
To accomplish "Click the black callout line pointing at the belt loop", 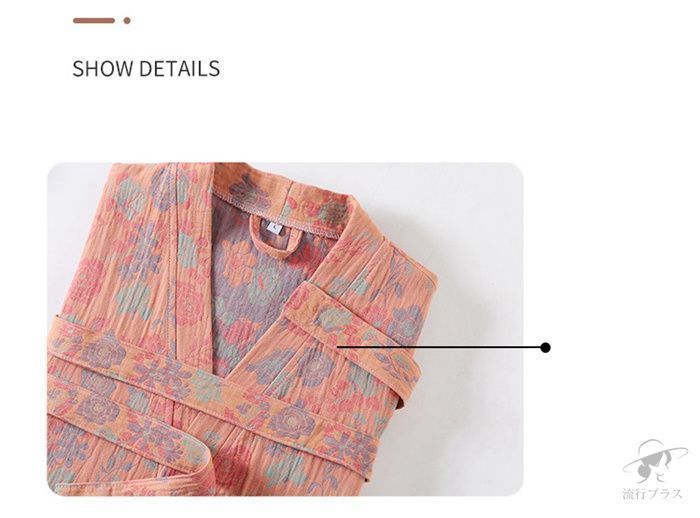I will [x=439, y=347].
